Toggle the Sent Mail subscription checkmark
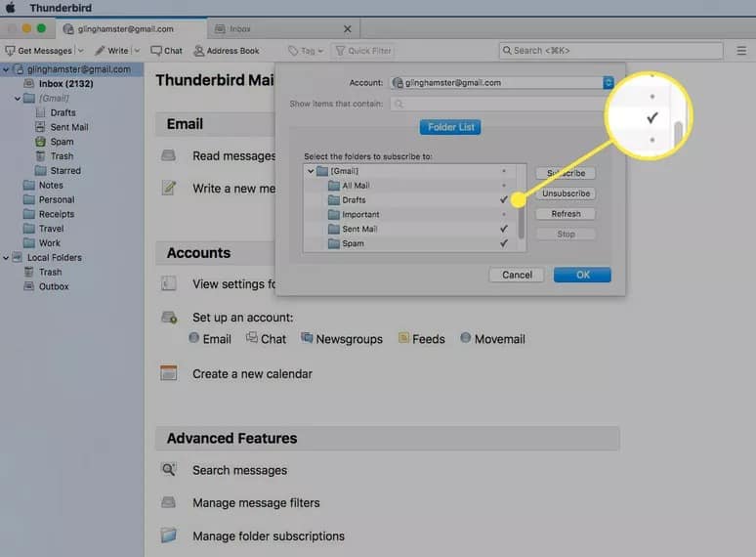Screen dimensions: 756x557 504,229
